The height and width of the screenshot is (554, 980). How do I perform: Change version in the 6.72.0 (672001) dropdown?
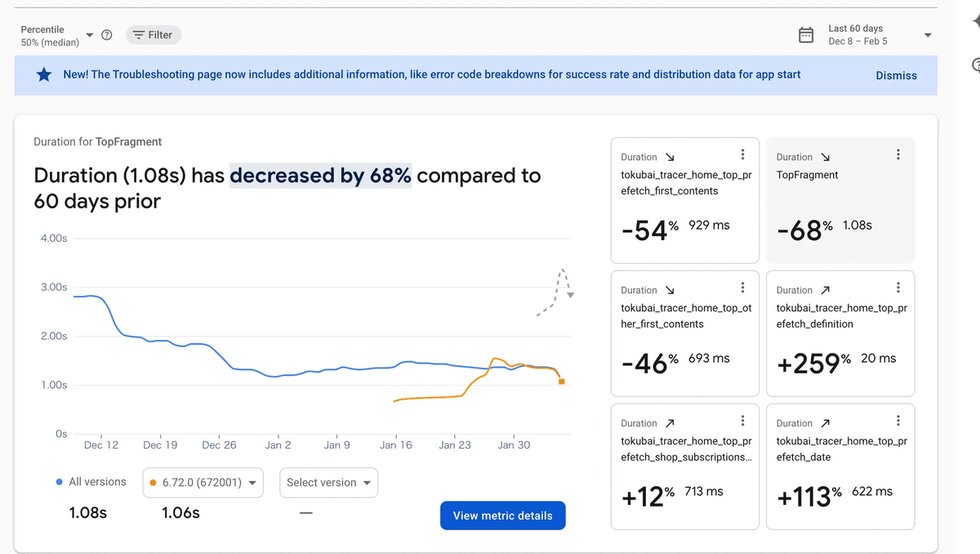(x=255, y=482)
